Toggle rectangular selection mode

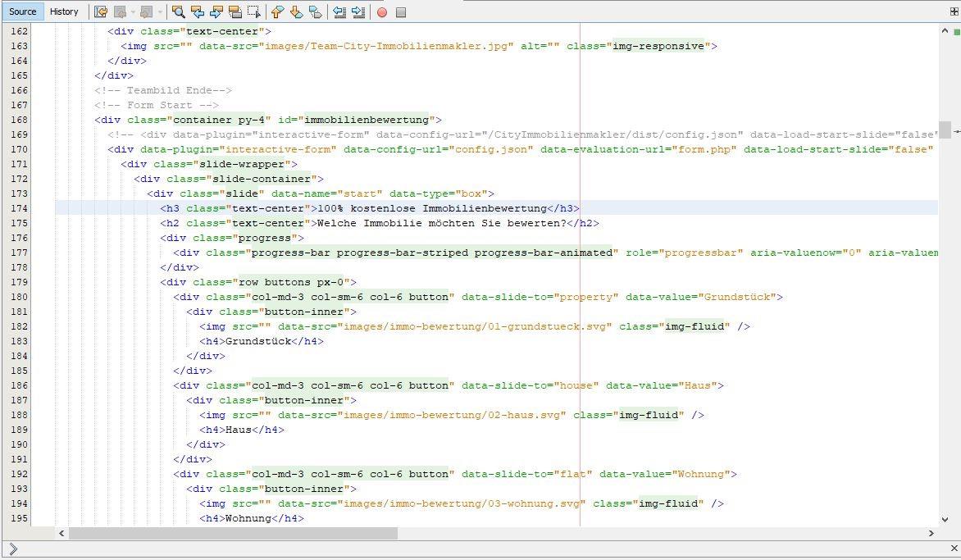(x=254, y=12)
